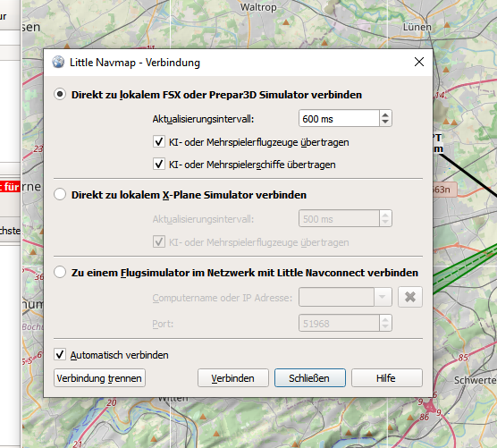Click the Lünen city label on map
Viewport: 497px width, 448px height.
pos(417,27)
